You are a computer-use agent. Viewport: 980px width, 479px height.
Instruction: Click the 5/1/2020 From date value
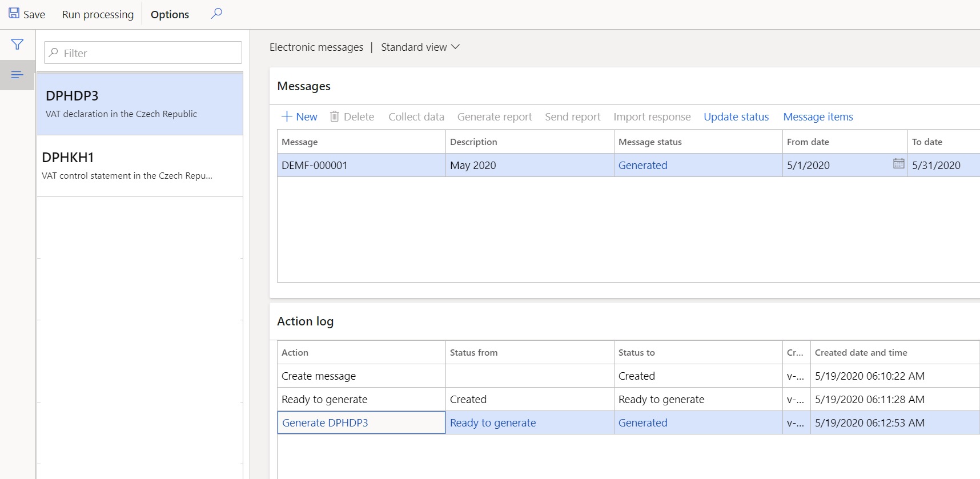click(x=808, y=165)
